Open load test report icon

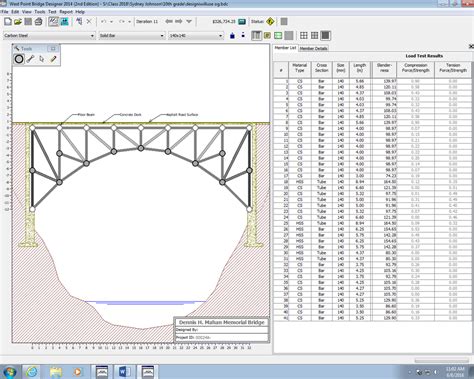click(x=284, y=22)
